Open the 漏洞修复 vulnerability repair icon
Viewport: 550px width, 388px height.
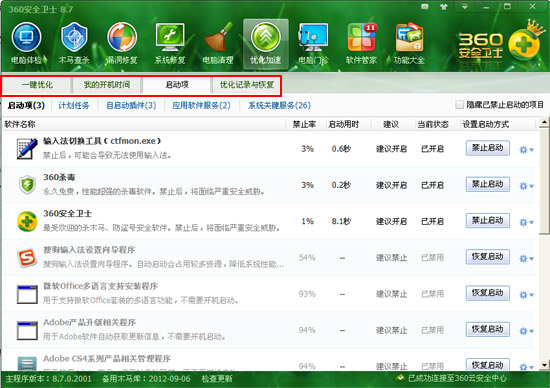[x=122, y=43]
